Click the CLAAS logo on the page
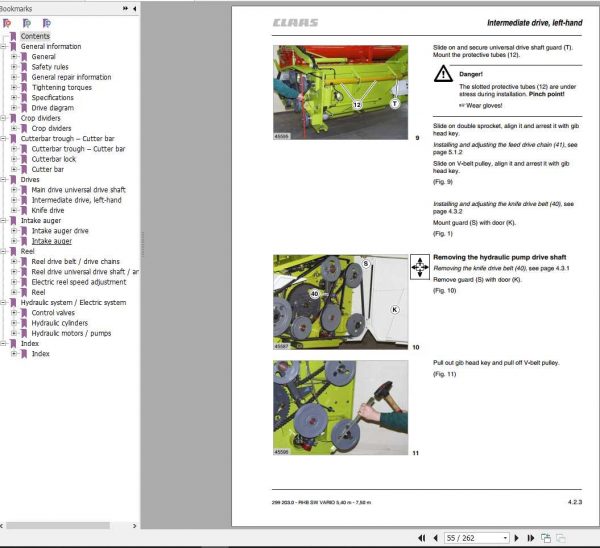This screenshot has width=600, height=548. pos(295,23)
